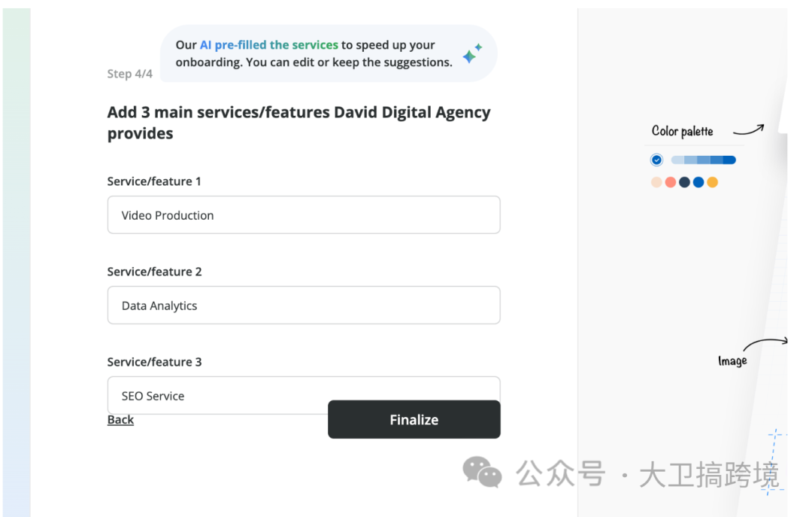The width and height of the screenshot is (812, 517).
Task: Toggle the checked blue palette radio button
Action: (656, 160)
